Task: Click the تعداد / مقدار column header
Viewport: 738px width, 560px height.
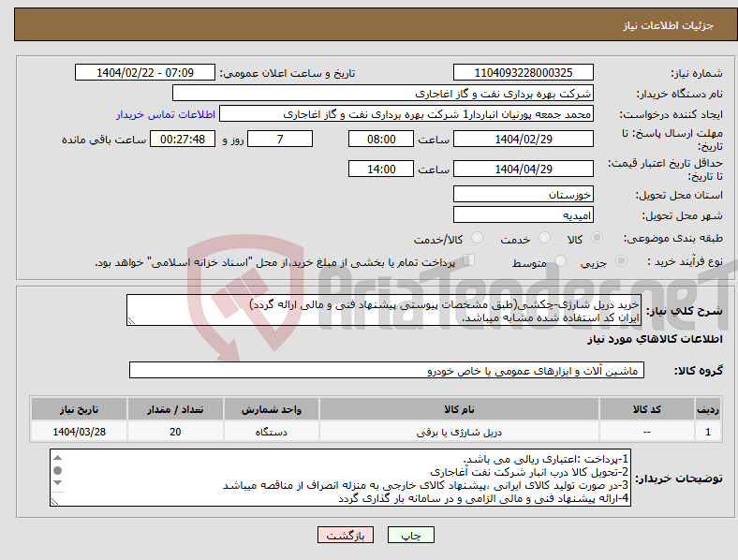Action: click(x=175, y=409)
